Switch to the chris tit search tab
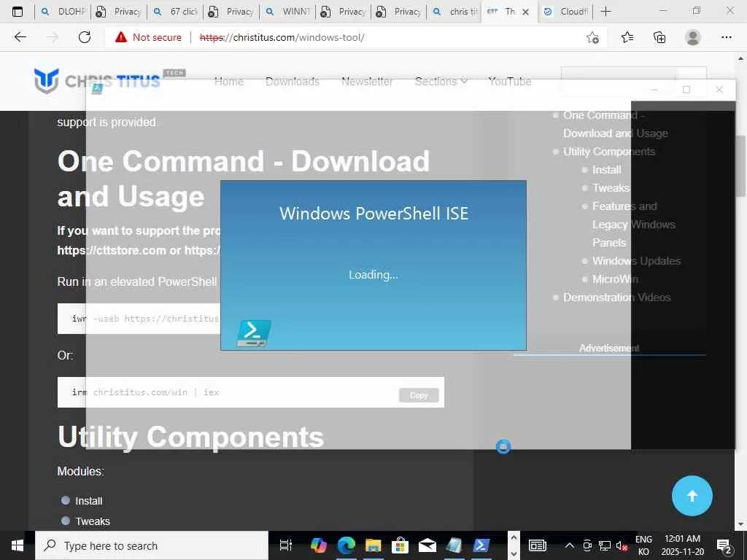This screenshot has height=560, width=747. [455, 12]
